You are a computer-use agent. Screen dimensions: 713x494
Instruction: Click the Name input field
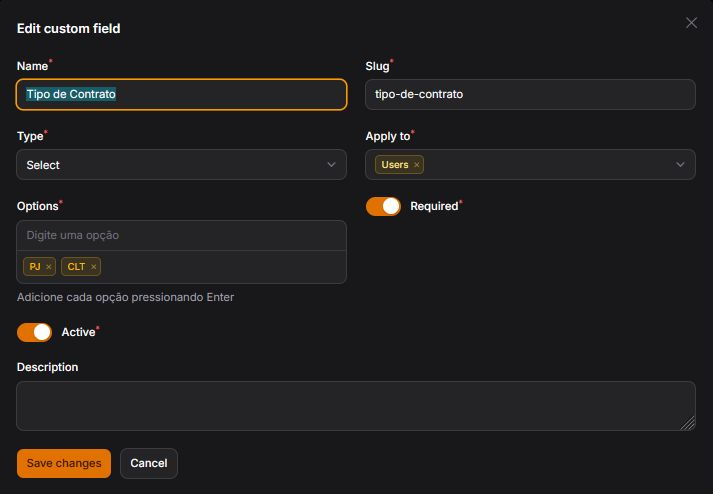click(x=181, y=94)
